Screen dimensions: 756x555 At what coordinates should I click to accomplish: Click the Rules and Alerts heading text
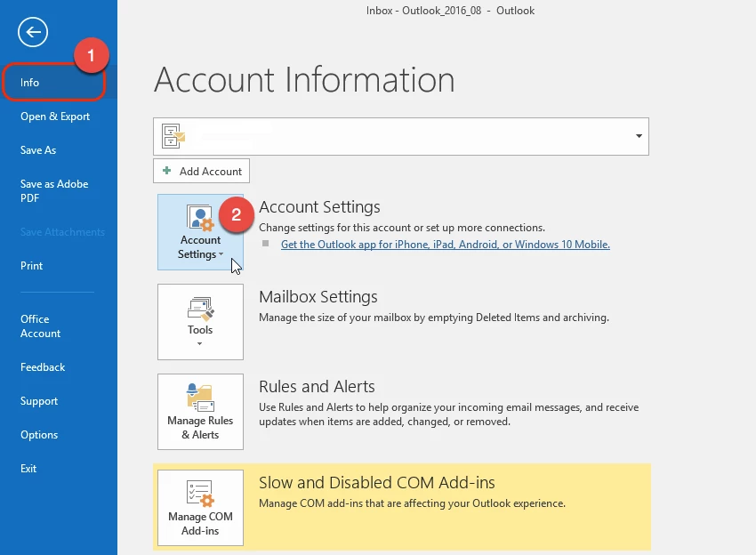[317, 386]
